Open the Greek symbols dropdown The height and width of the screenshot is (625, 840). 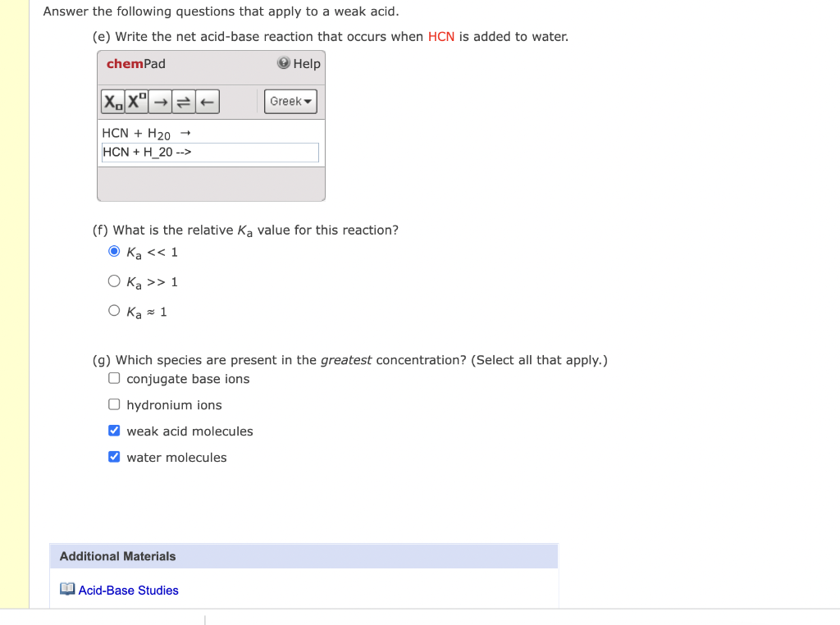[290, 101]
